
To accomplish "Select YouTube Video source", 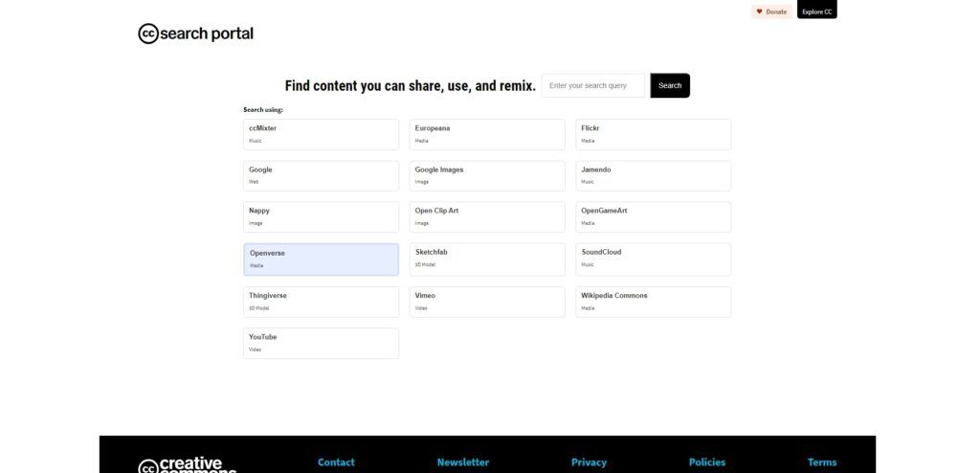I will pos(322,344).
